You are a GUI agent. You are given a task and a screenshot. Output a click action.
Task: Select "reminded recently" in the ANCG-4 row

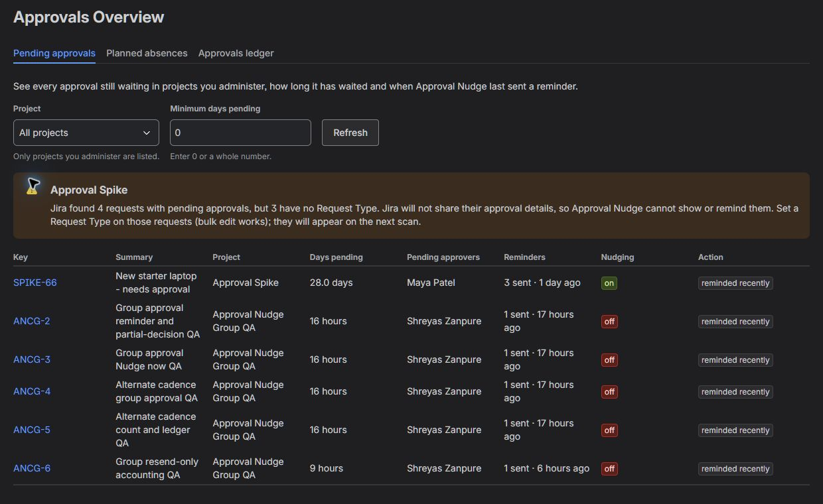pyautogui.click(x=735, y=392)
